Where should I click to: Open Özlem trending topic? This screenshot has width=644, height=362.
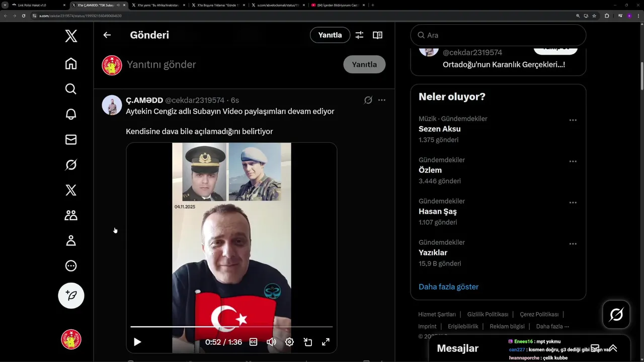coord(430,170)
